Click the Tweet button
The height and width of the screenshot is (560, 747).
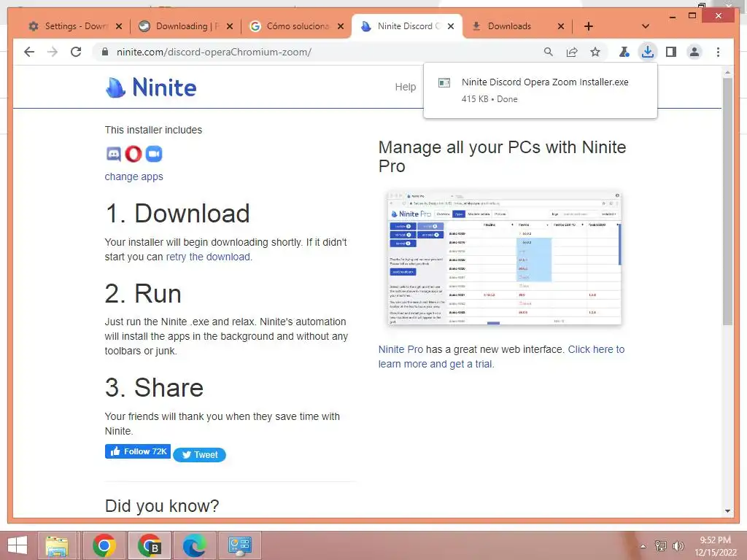click(200, 455)
